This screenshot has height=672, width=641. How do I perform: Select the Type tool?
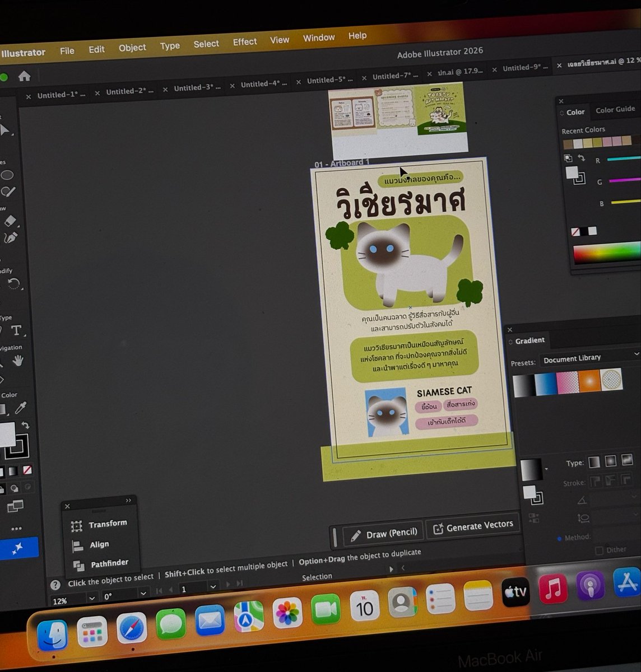tap(16, 330)
